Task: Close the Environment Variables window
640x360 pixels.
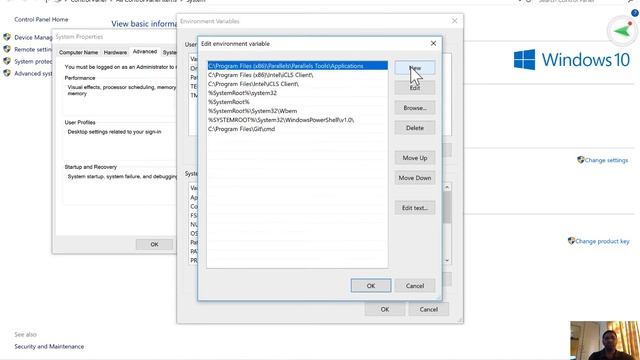Action: coord(454,21)
